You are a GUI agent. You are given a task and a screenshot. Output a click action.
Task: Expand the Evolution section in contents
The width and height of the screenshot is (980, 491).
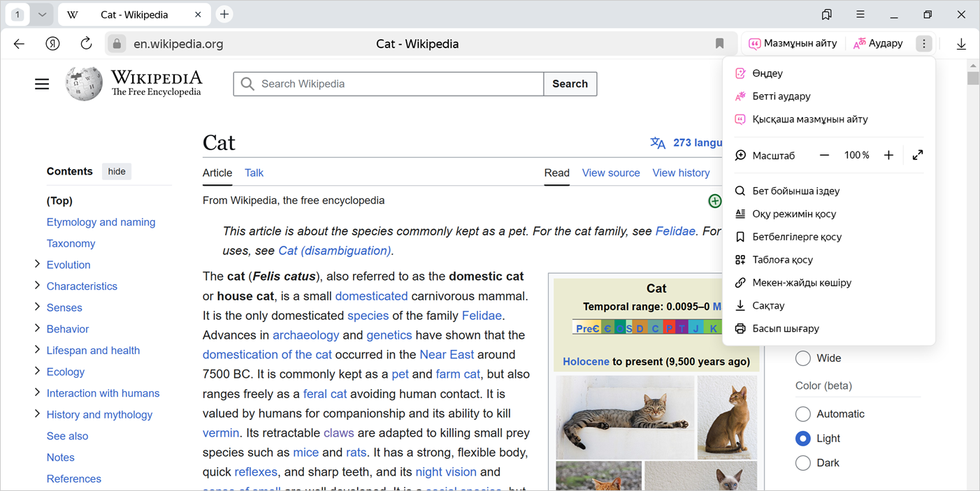[x=37, y=264]
